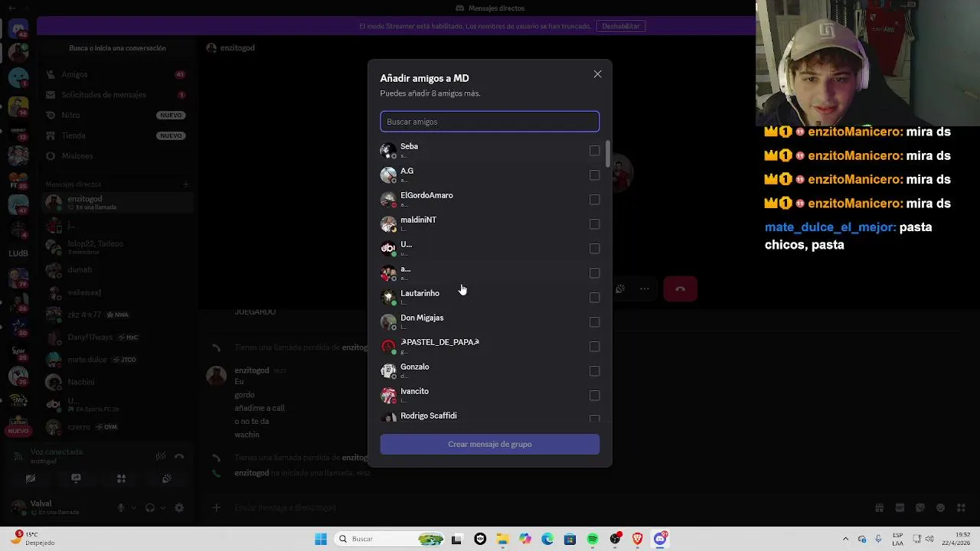980x551 pixels.
Task: Click Crear mensaje de grupo button
Action: [x=490, y=444]
